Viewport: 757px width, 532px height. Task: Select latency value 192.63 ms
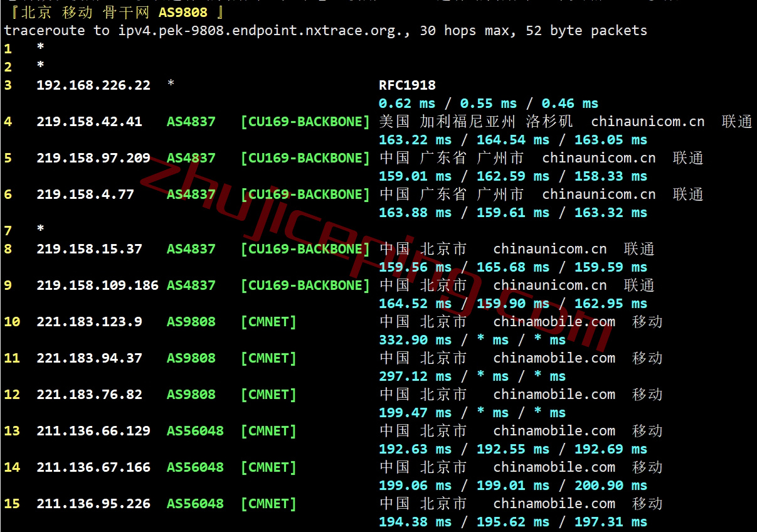pyautogui.click(x=415, y=449)
